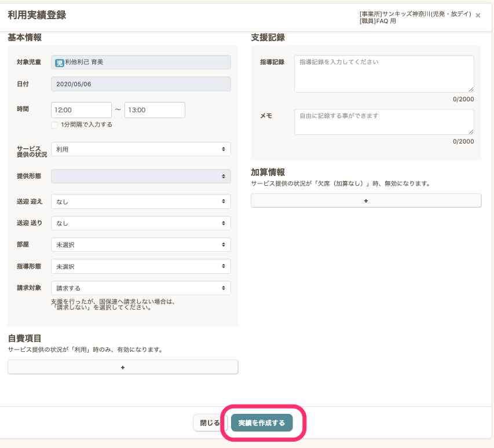This screenshot has height=448, width=494.
Task: Click the メモ text area
Action: (x=384, y=122)
